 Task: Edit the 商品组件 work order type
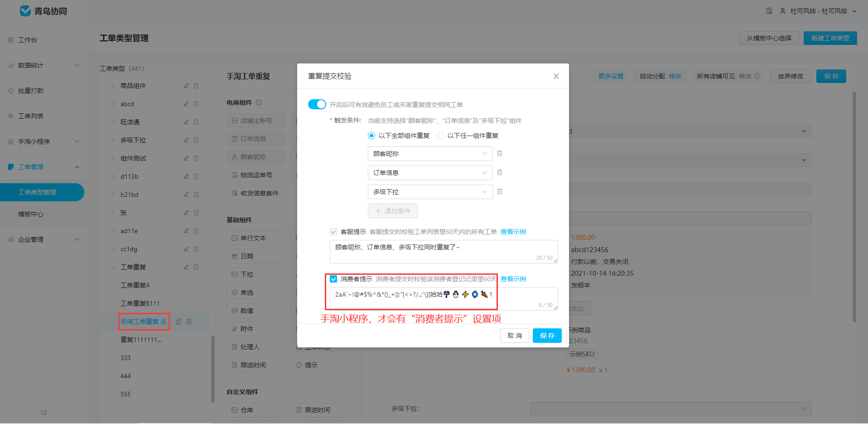[x=186, y=86]
